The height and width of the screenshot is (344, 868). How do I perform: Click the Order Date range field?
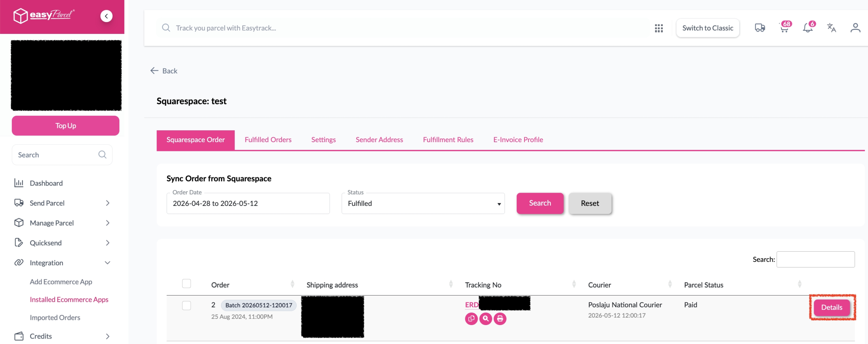click(248, 203)
